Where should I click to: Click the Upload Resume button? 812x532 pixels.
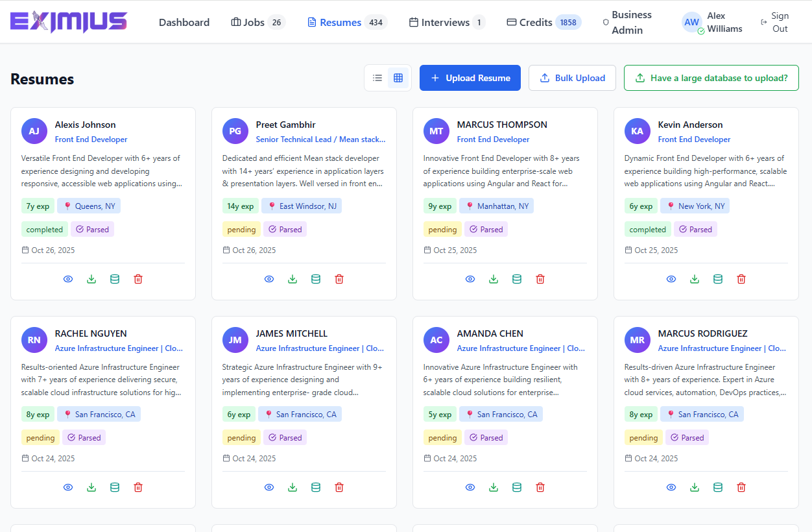coord(470,78)
